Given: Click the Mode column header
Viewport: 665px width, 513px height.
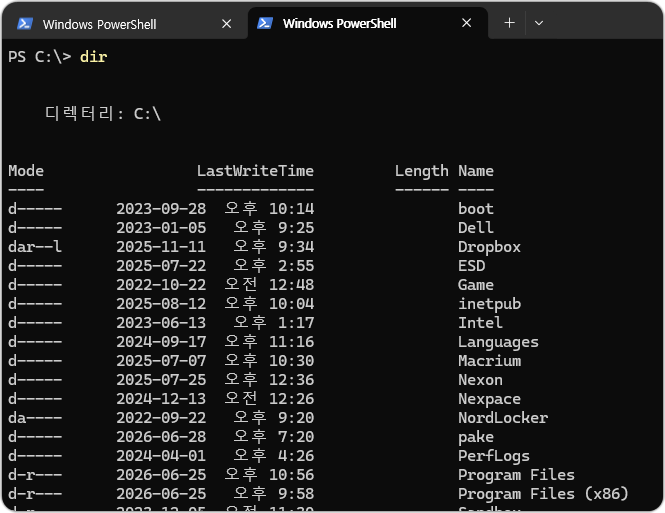Looking at the screenshot, I should [26, 171].
